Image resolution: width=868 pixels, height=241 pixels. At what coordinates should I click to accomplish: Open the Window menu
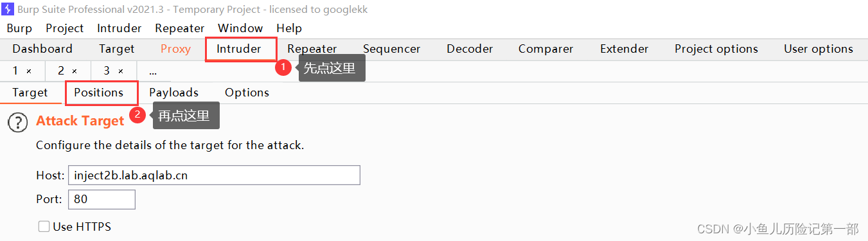click(240, 28)
